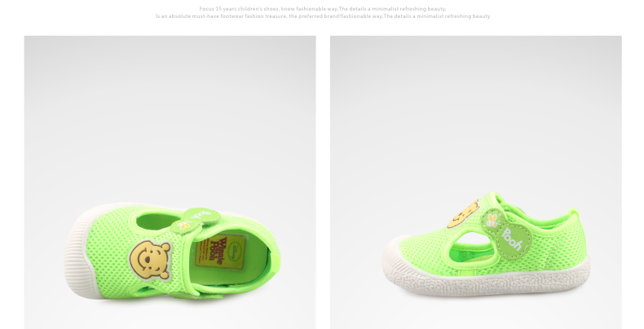Open the right side-view shoe photo

tap(475, 182)
